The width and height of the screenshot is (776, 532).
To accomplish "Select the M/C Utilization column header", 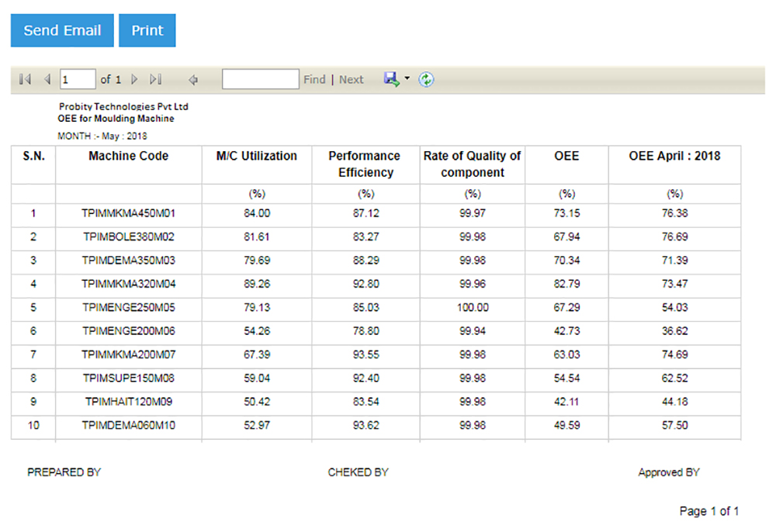I will (256, 156).
